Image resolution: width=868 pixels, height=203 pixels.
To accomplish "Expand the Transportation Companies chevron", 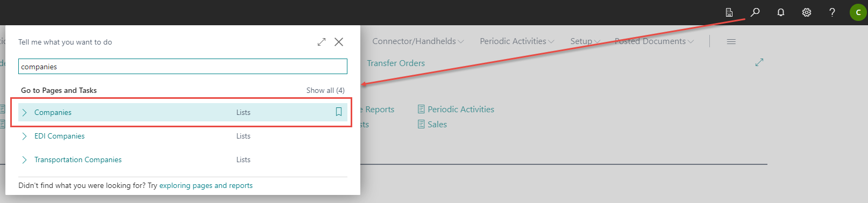I will tap(24, 160).
